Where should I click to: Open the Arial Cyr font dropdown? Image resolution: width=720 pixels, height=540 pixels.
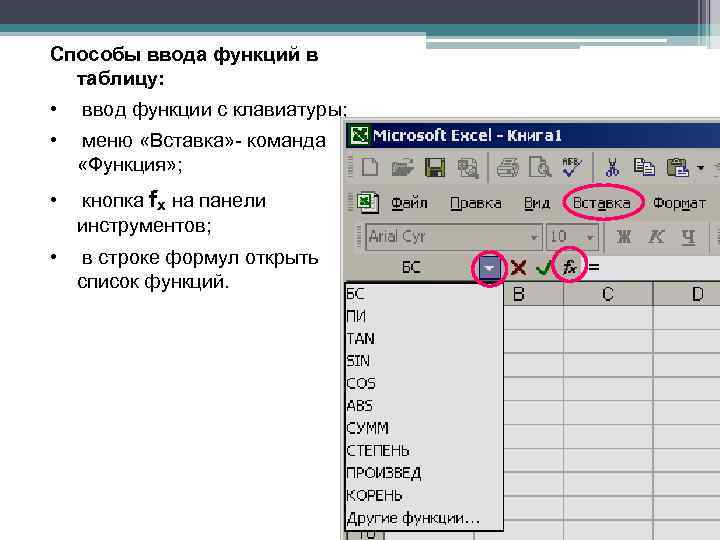[x=534, y=237]
